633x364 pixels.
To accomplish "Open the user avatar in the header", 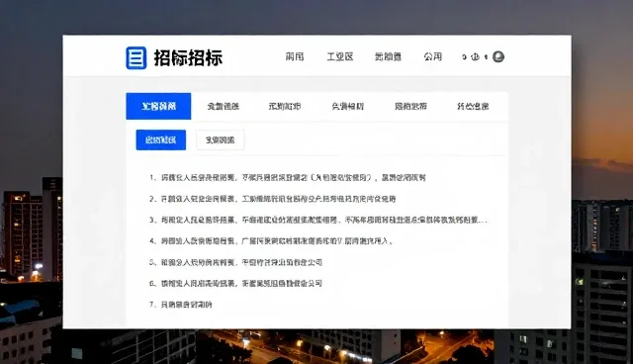I will click(498, 57).
